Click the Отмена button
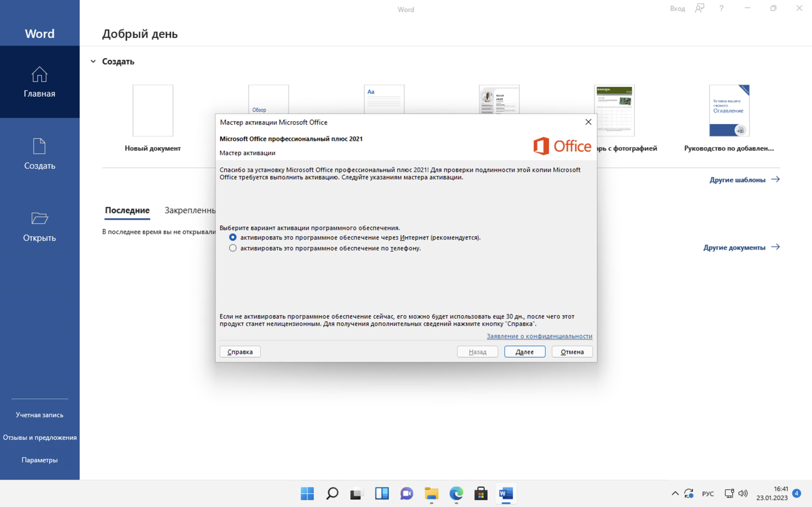The image size is (812, 507). tap(572, 352)
